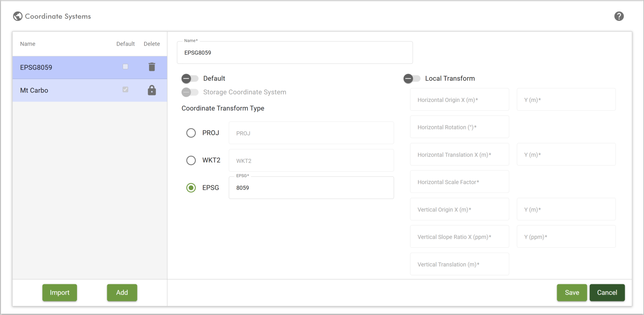The width and height of the screenshot is (644, 315).
Task: Click the Import button
Action: point(60,293)
